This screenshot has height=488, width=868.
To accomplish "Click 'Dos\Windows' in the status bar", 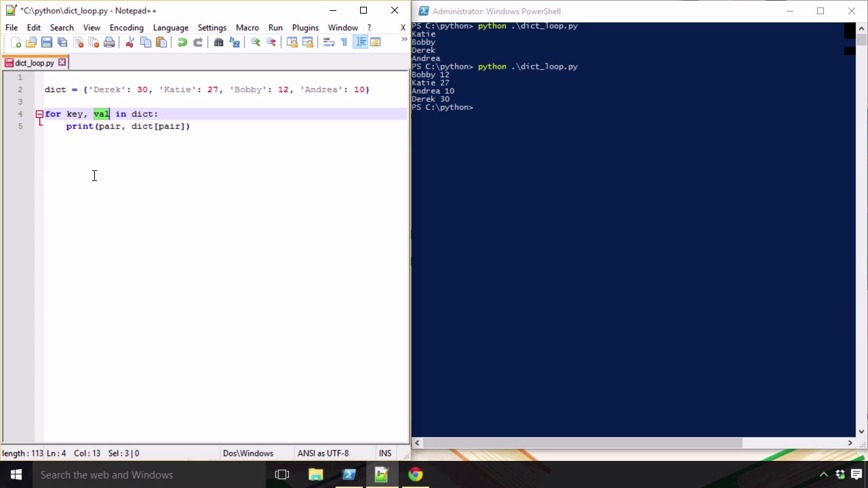I will click(248, 453).
